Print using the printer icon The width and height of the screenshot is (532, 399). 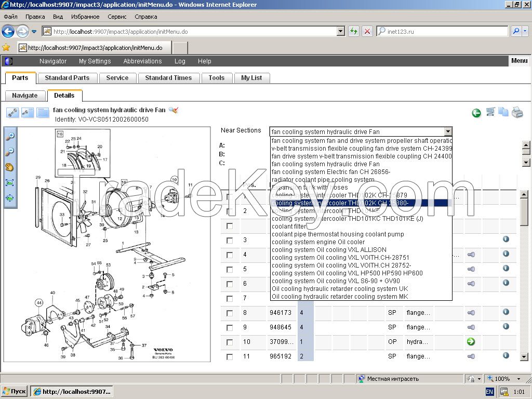517,112
